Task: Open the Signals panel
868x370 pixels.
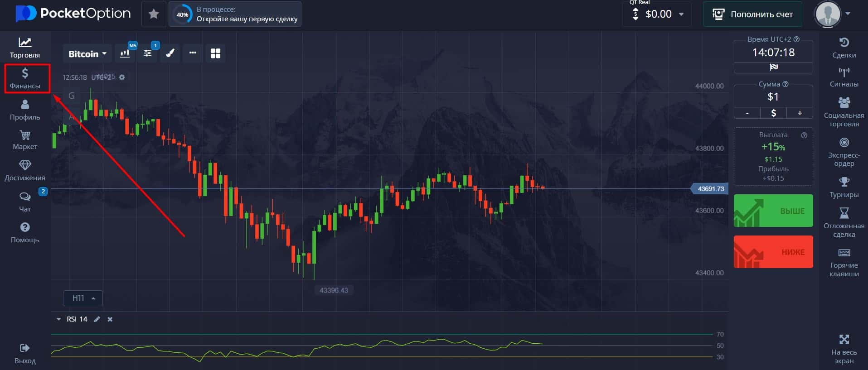Action: point(844,77)
